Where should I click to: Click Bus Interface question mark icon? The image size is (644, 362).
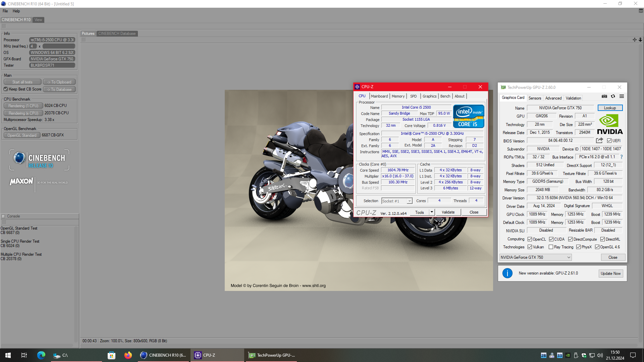click(x=621, y=157)
